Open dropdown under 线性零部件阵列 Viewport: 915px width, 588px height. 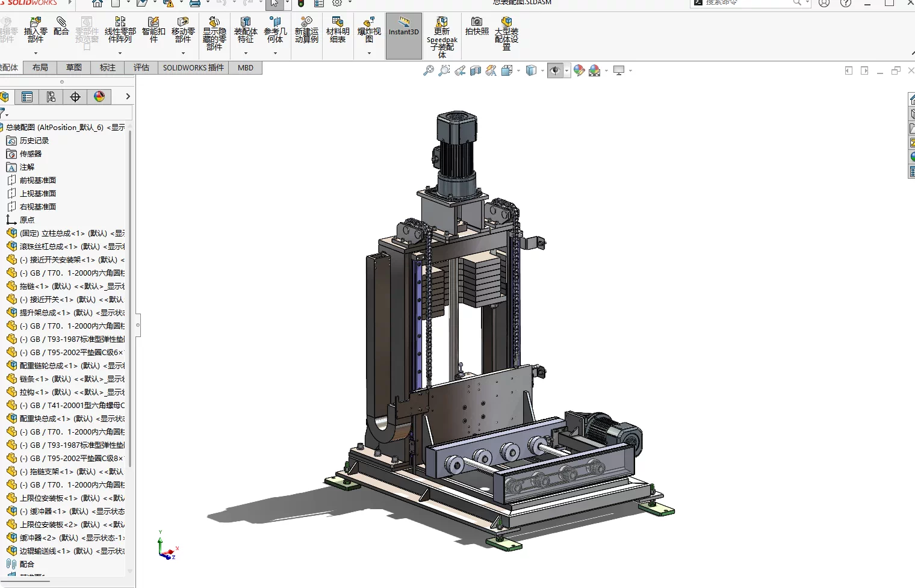(120, 53)
